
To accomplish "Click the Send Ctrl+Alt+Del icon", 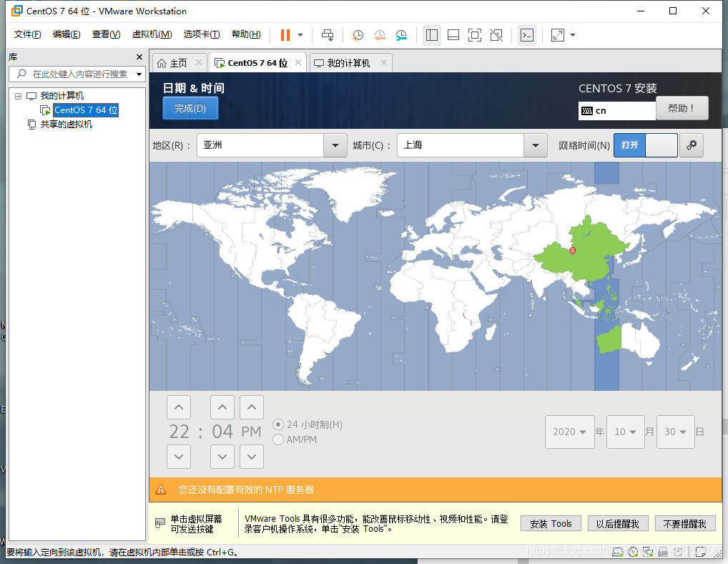I will pyautogui.click(x=328, y=35).
